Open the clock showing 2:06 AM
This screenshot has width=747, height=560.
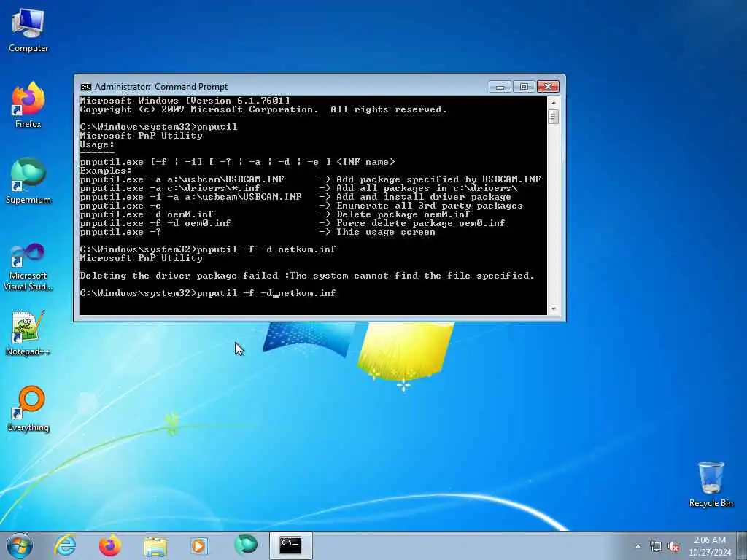click(710, 546)
